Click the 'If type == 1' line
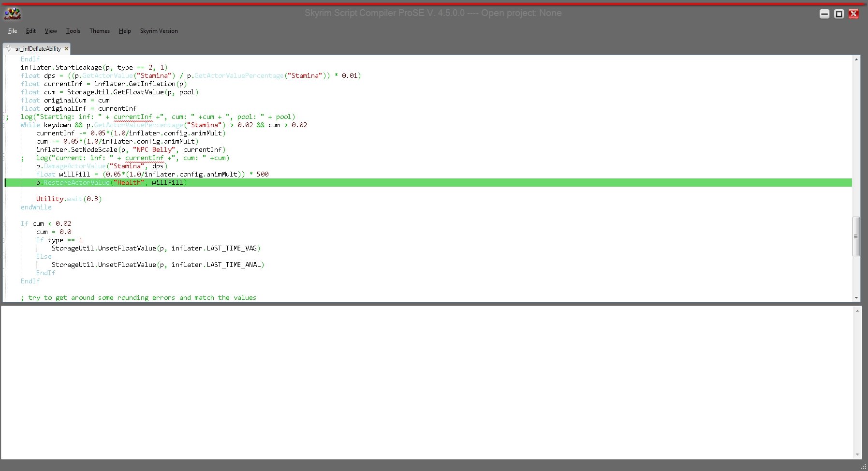868x471 pixels. [59, 240]
